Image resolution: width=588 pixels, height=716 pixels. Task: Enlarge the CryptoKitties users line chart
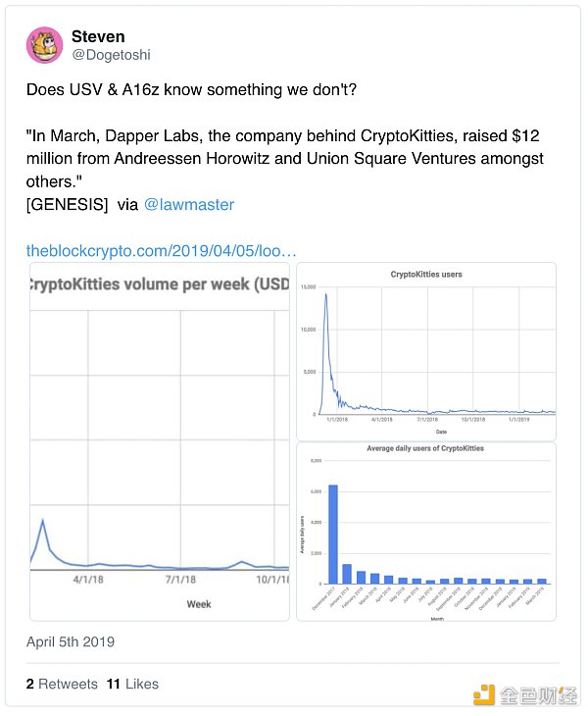[425, 350]
